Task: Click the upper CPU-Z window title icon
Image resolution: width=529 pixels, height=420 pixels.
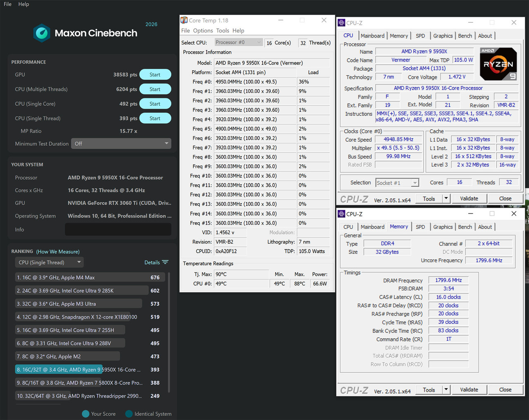Action: point(341,23)
